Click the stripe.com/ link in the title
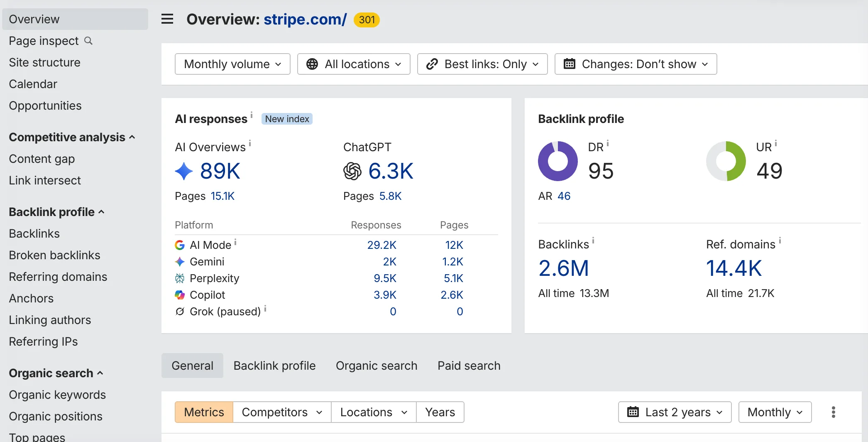Image resolution: width=868 pixels, height=442 pixels. (x=305, y=19)
